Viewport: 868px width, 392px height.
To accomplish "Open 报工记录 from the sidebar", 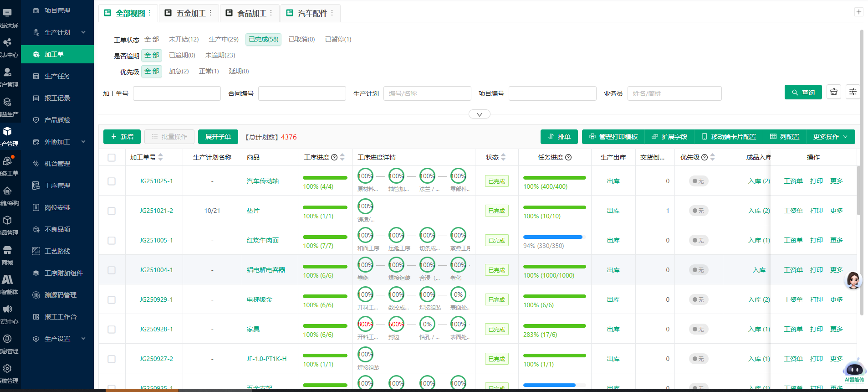I will coord(57,98).
